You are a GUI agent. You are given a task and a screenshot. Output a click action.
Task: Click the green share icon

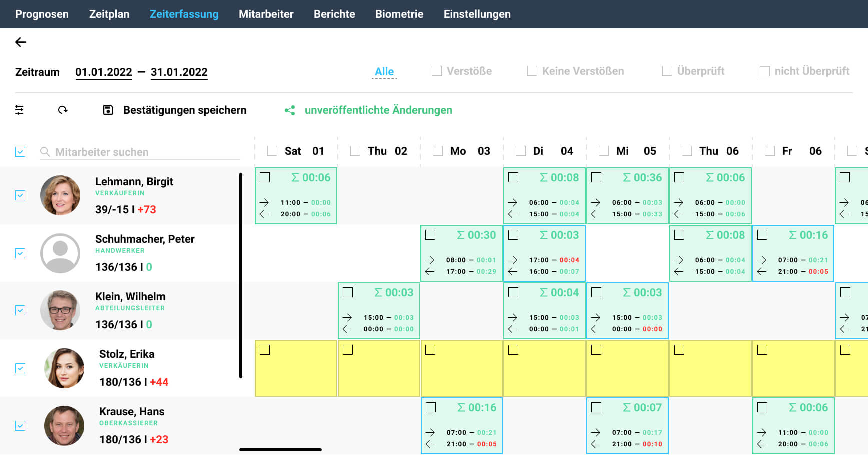(290, 110)
